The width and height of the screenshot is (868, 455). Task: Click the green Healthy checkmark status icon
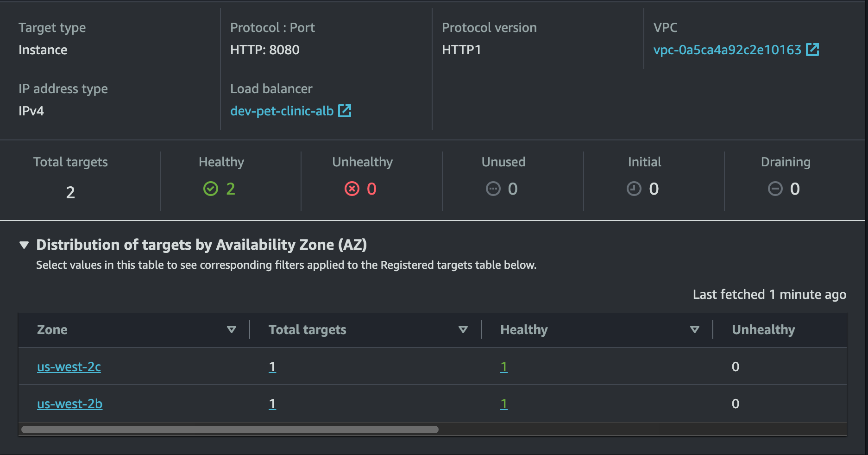[x=211, y=189]
